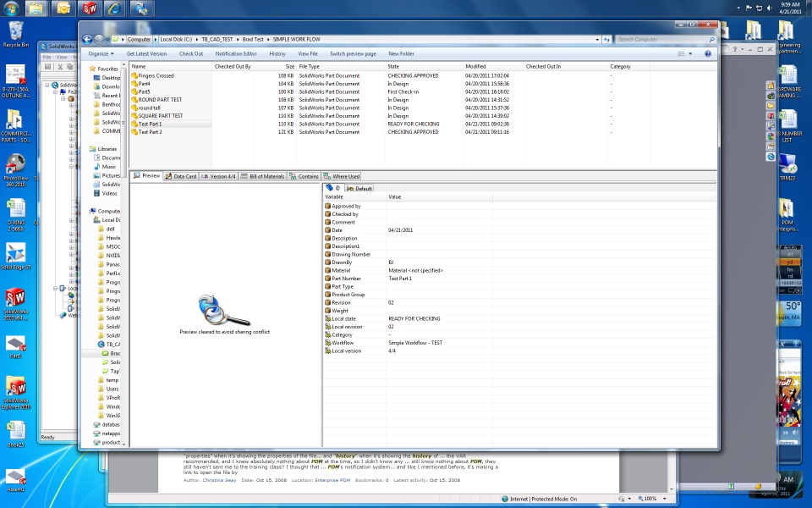Open Christina Seay author link in browser
This screenshot has width=812, height=508.
point(219,480)
